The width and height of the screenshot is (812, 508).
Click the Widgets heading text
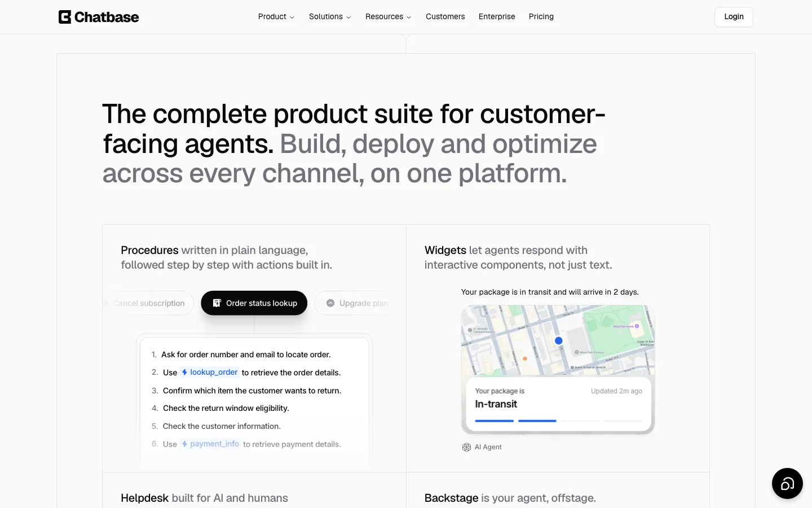[x=445, y=250]
